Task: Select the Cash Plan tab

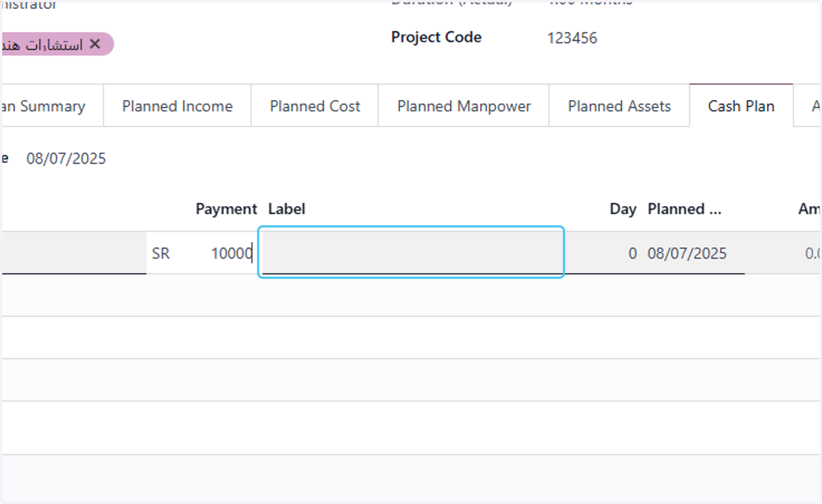Action: pyautogui.click(x=741, y=106)
